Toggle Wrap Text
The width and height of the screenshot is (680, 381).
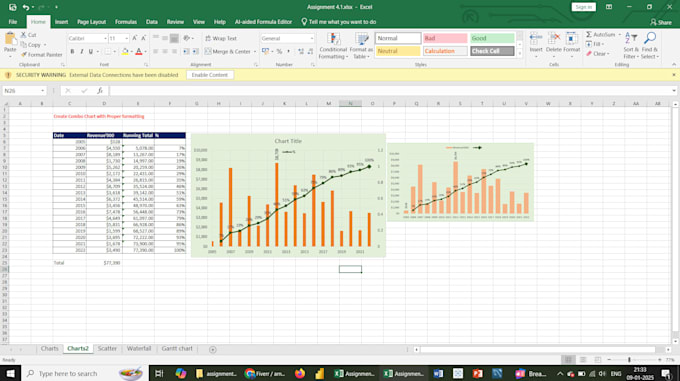[x=221, y=38]
